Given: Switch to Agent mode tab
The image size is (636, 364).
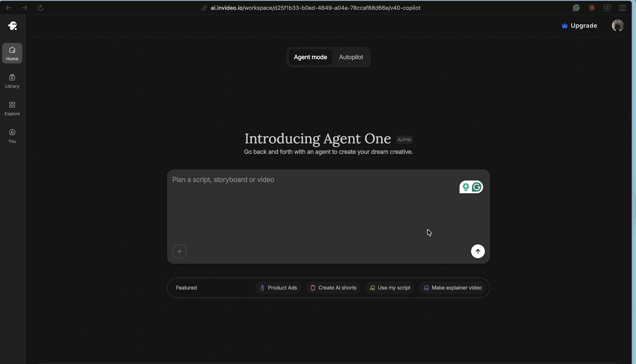Looking at the screenshot, I should point(310,57).
